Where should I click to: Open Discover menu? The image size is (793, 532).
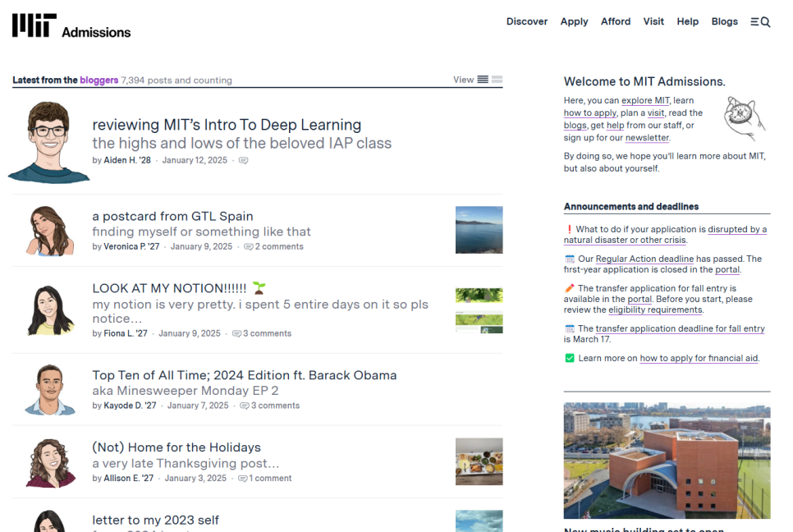click(527, 21)
